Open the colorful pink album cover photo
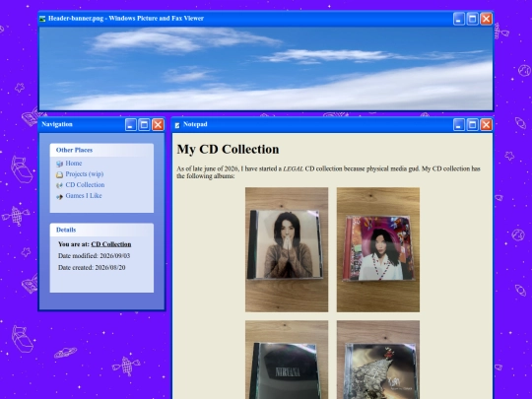532x399 pixels. tap(378, 249)
